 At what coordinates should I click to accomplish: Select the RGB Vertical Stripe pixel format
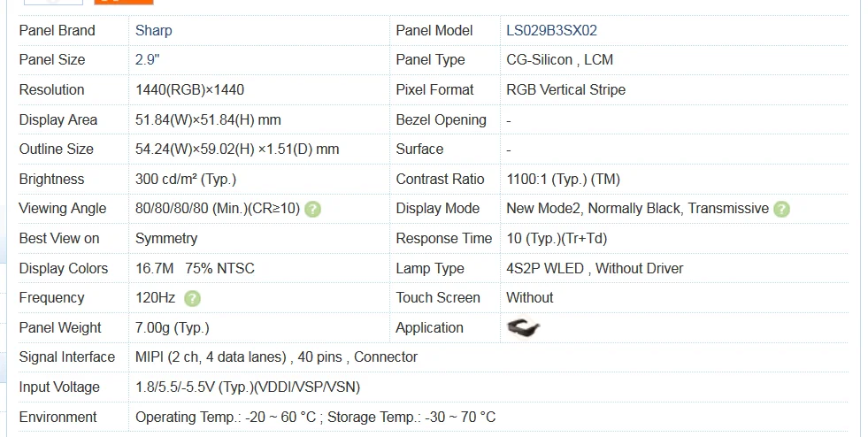(565, 89)
